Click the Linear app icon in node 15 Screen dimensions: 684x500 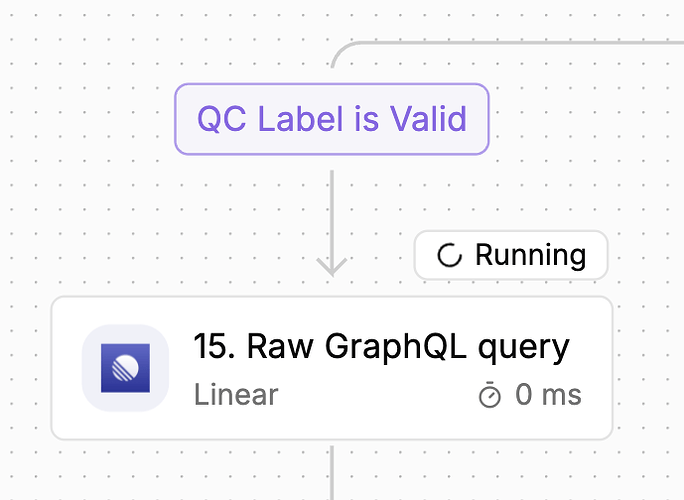click(125, 368)
